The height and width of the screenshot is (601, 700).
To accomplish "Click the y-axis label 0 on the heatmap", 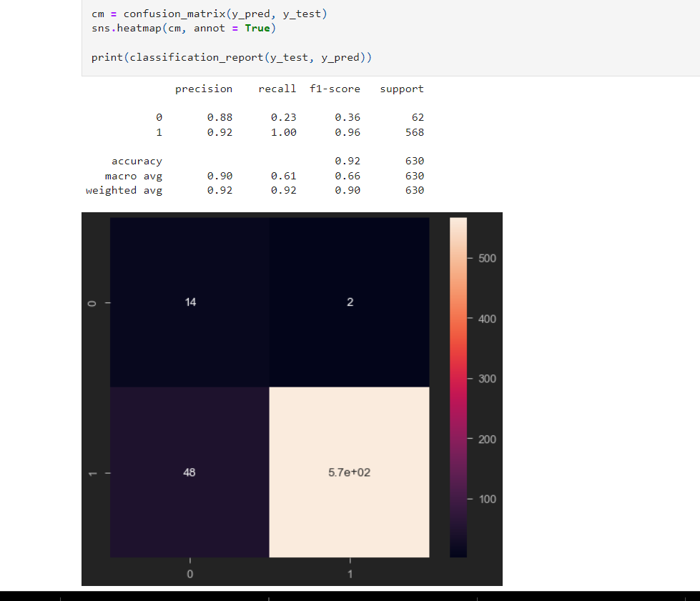I will (92, 302).
